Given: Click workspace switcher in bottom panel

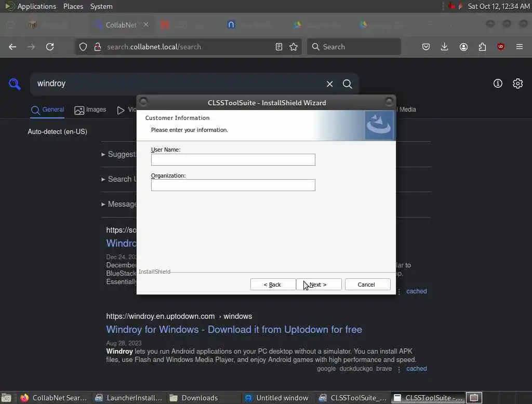Looking at the screenshot, I should point(474,398).
